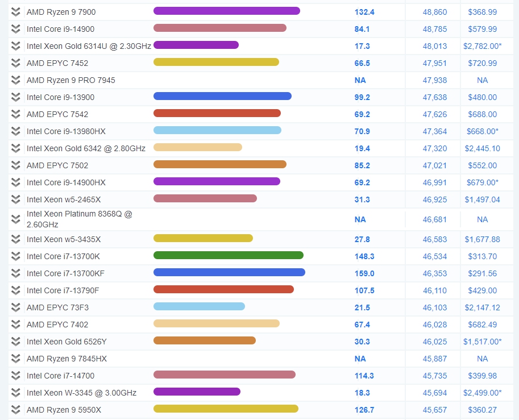Click price $291.56
This screenshot has width=519, height=420.
[482, 274]
